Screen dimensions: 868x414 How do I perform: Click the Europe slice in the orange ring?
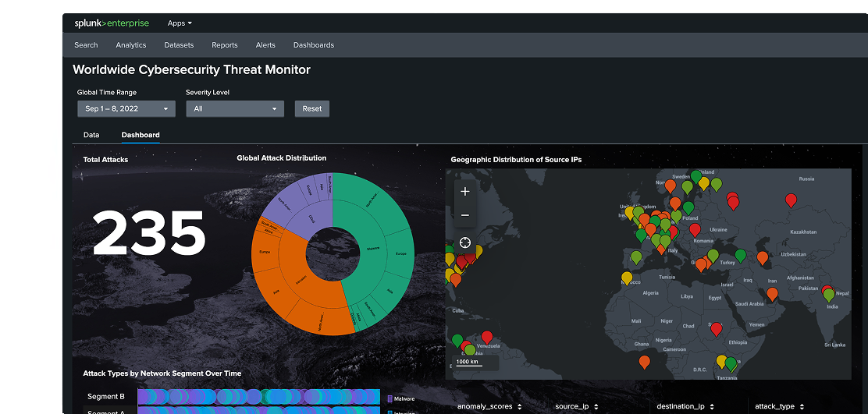264,252
